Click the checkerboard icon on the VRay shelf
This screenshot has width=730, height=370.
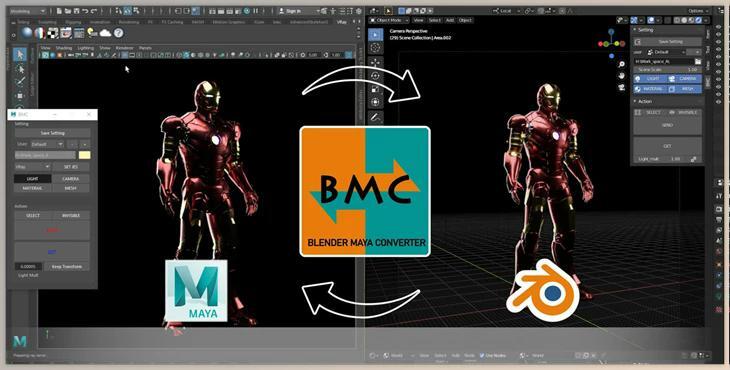pyautogui.click(x=53, y=33)
